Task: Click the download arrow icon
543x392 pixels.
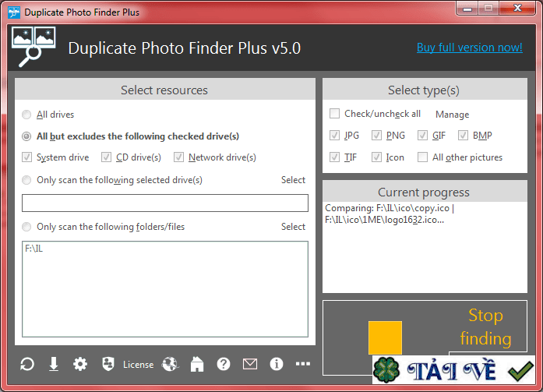Action: (x=54, y=364)
